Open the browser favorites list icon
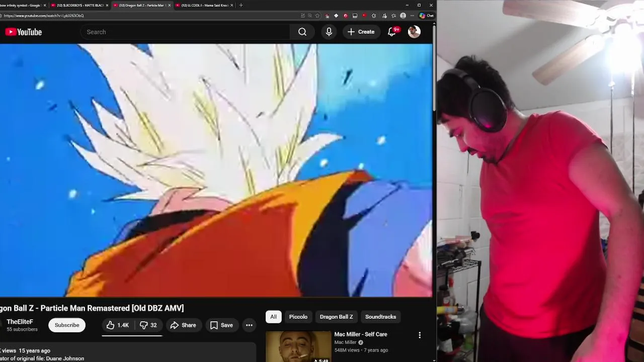 tap(393, 16)
